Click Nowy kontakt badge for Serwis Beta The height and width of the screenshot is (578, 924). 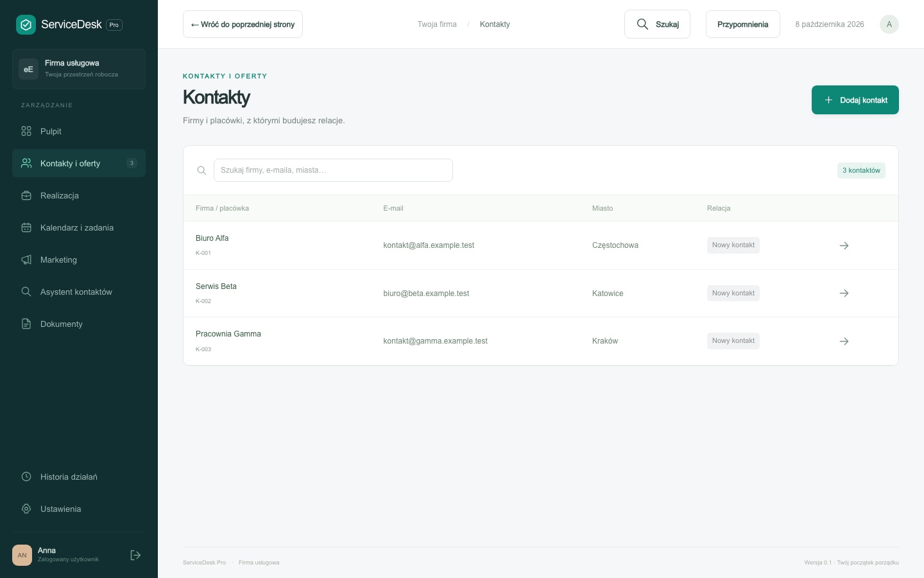(733, 293)
